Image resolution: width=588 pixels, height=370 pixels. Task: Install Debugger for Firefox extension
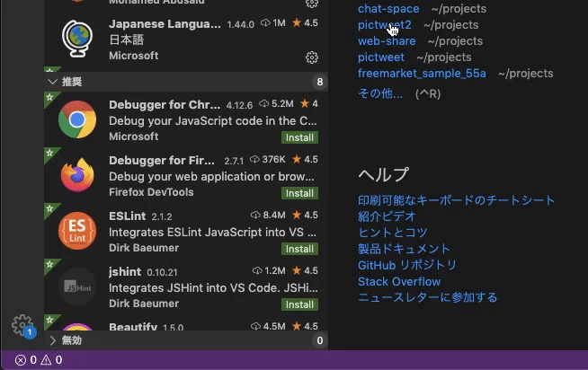[x=299, y=193]
